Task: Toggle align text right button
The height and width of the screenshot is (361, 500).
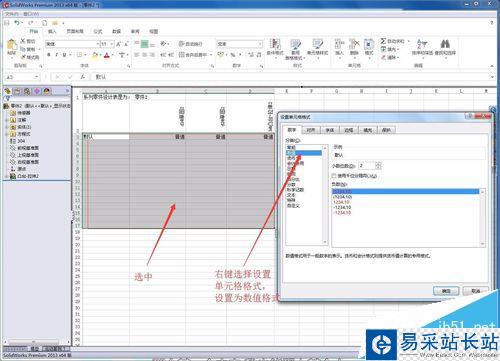Action: point(152,55)
